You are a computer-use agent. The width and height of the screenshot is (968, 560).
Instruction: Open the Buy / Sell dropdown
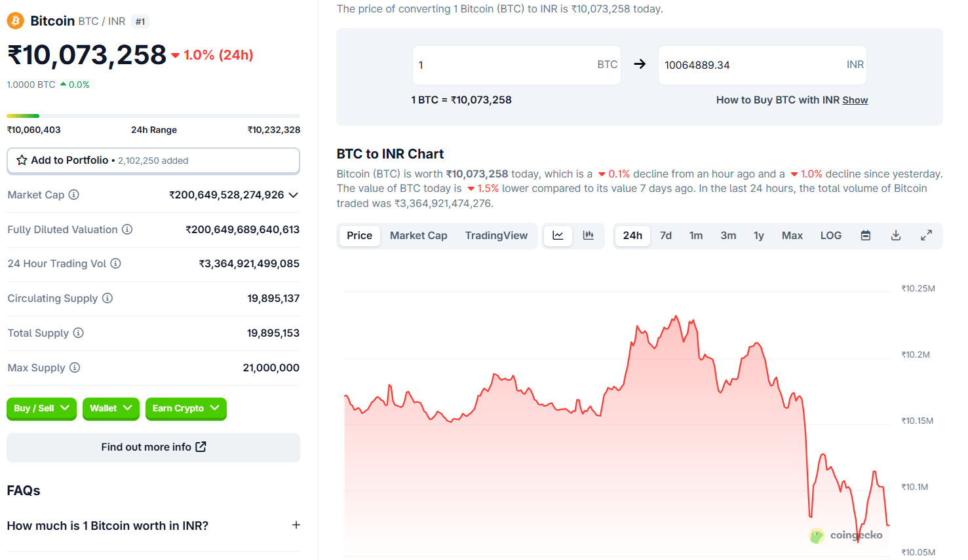(41, 408)
